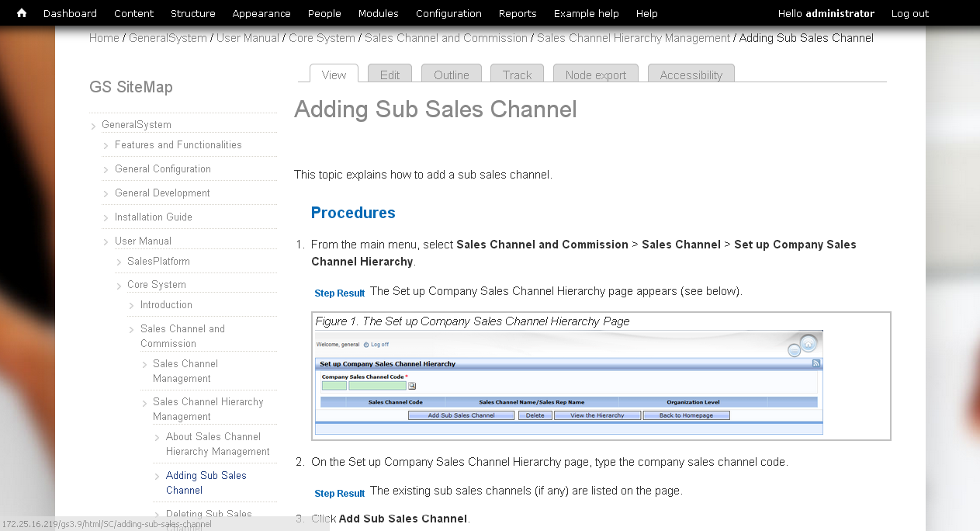The width and height of the screenshot is (980, 531).
Task: Expand SalesPlatform arrow
Action: tap(119, 262)
